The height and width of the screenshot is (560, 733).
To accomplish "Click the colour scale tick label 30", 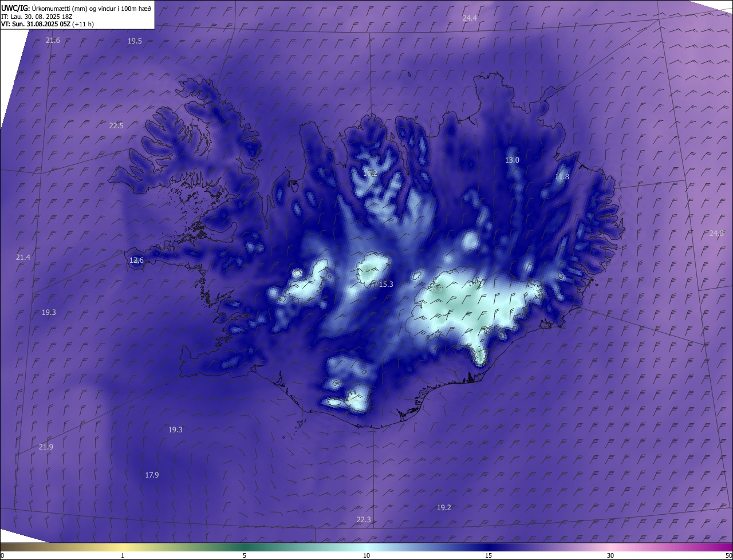I will [610, 556].
